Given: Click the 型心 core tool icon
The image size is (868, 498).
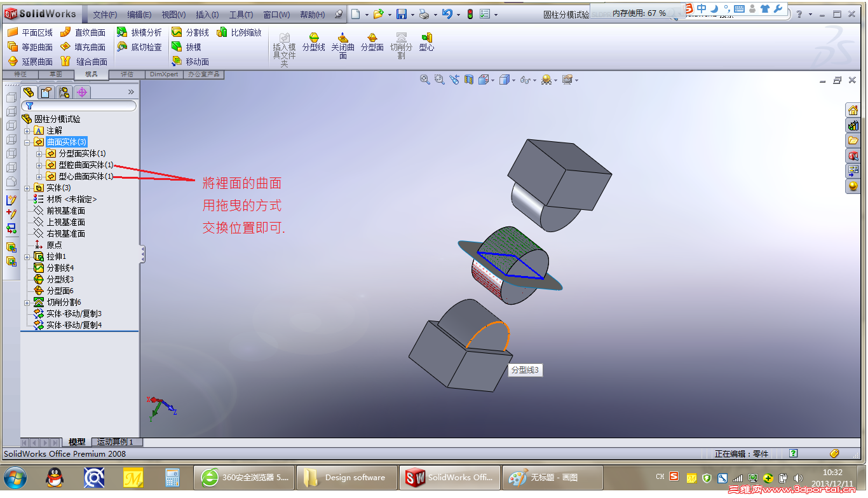Looking at the screenshot, I should [426, 43].
